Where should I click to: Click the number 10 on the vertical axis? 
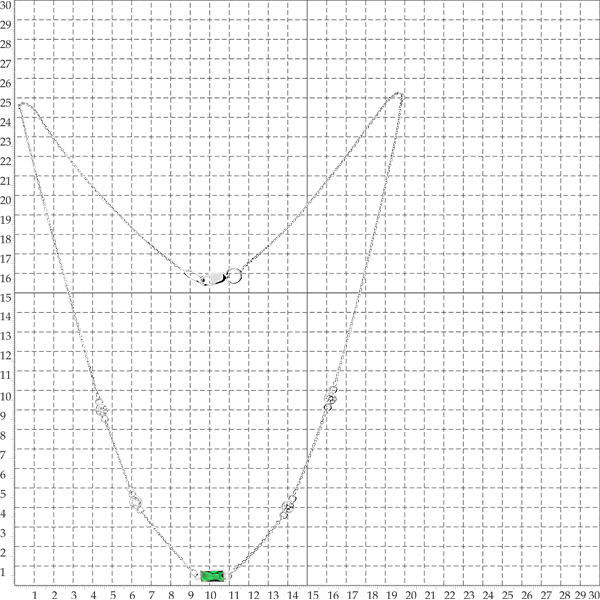pyautogui.click(x=5, y=396)
